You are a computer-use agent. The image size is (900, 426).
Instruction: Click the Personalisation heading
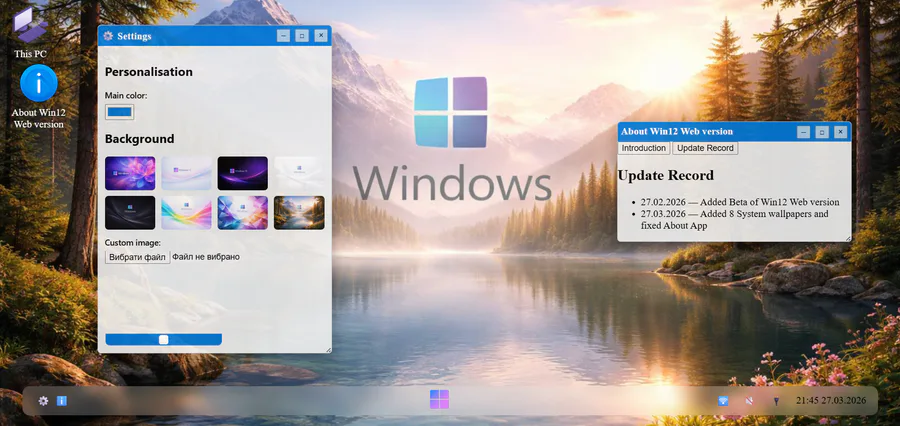(x=149, y=72)
